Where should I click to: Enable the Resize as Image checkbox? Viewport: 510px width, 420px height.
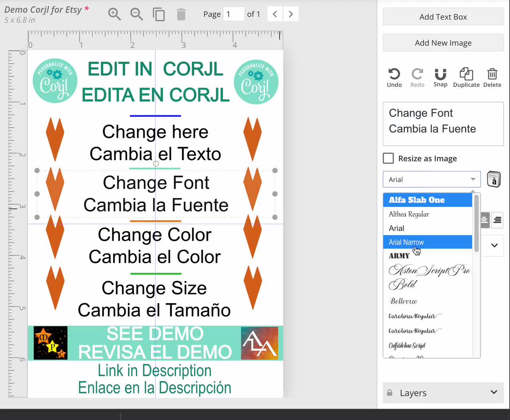pos(388,159)
